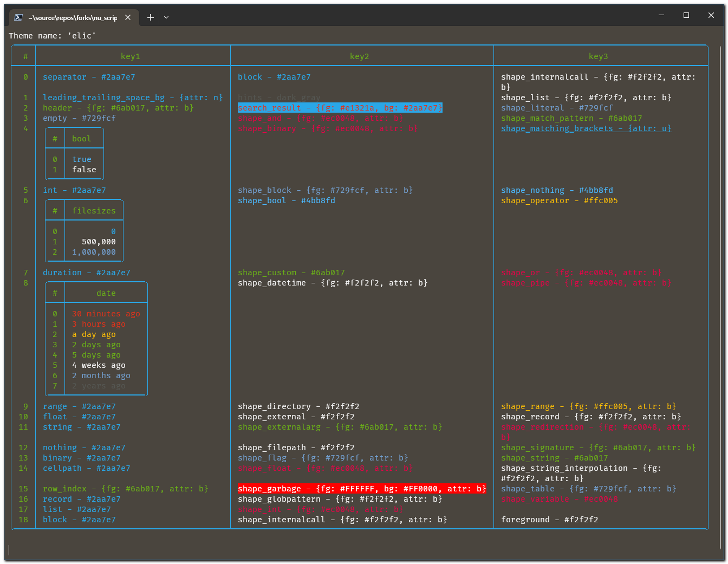Click 'shape_literal - #729fcf' entry
This screenshot has height=564, width=728.
pos(557,108)
